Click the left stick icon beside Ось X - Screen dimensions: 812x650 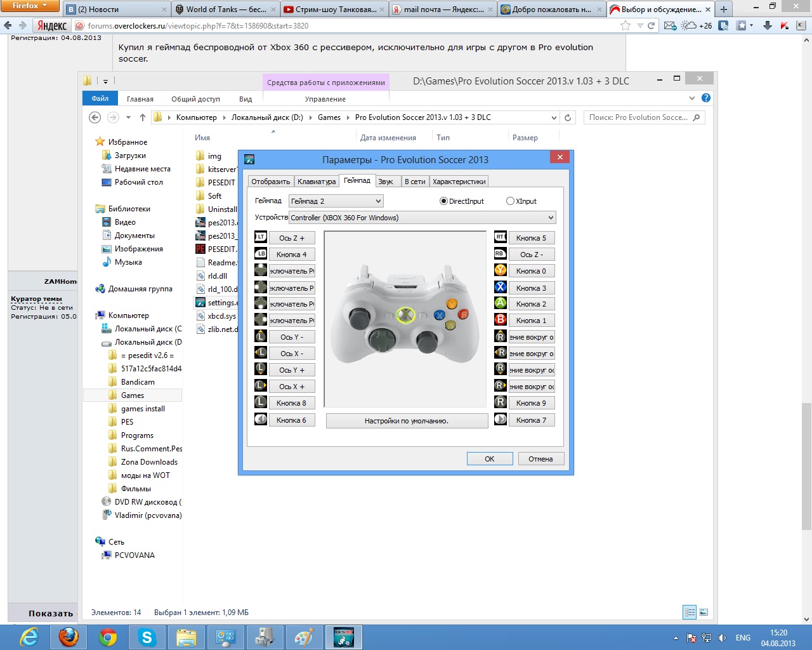(x=261, y=353)
